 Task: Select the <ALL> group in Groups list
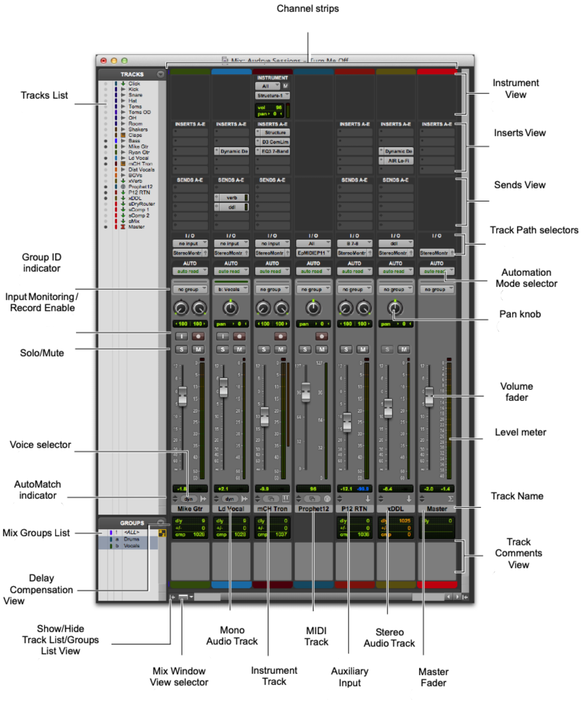click(x=131, y=532)
